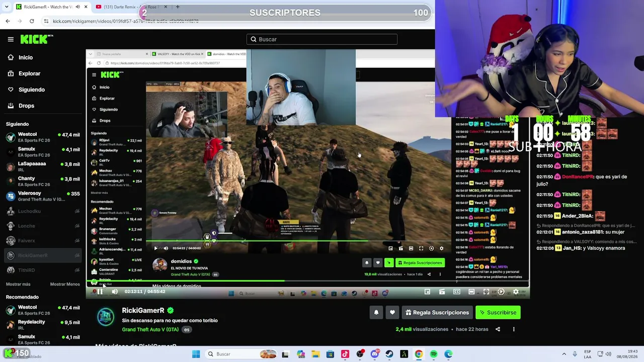Image resolution: width=644 pixels, height=362 pixels.
Task: Open playback speed menu in VOD controls
Action: 501,292
